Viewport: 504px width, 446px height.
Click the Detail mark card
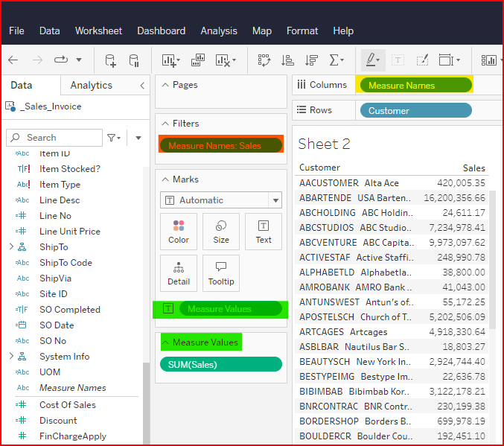coord(179,273)
